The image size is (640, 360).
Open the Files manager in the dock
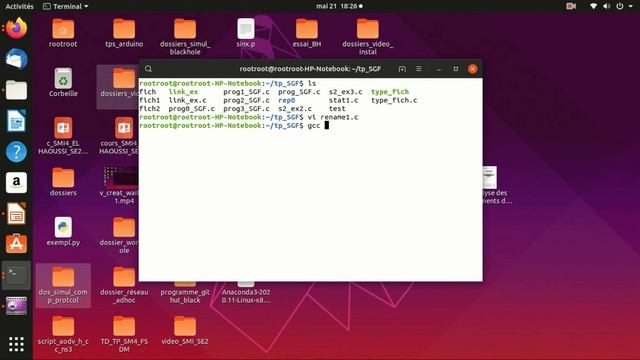tap(16, 90)
